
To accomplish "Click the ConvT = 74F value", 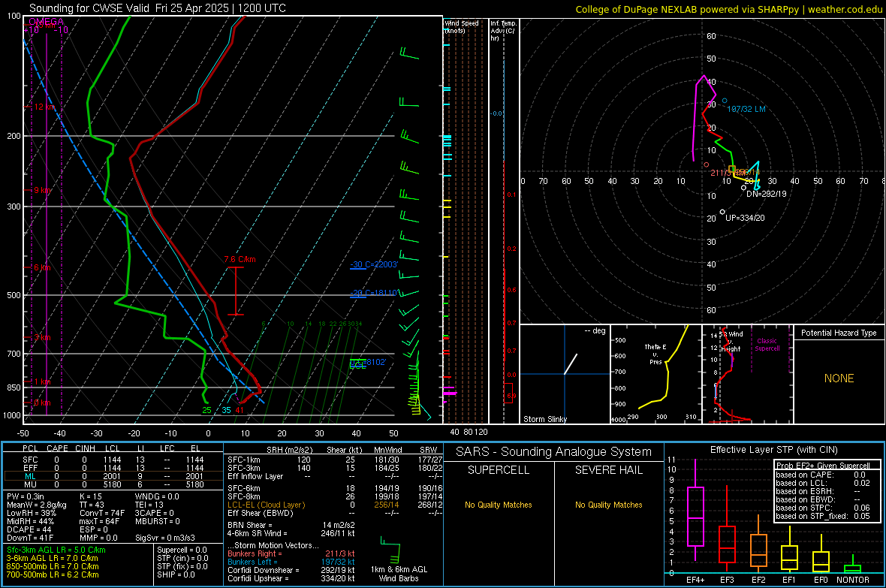I will [102, 513].
